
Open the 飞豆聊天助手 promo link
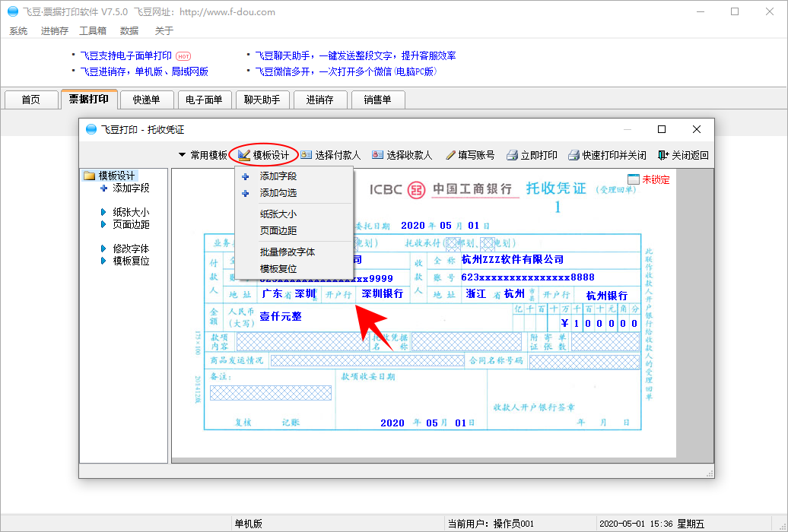[355, 55]
